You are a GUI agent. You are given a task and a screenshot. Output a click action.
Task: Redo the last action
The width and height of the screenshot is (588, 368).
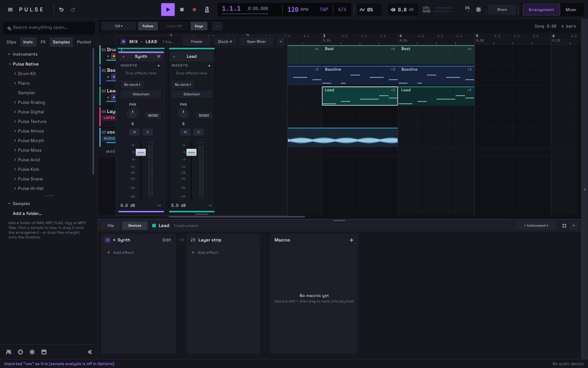[x=73, y=10]
